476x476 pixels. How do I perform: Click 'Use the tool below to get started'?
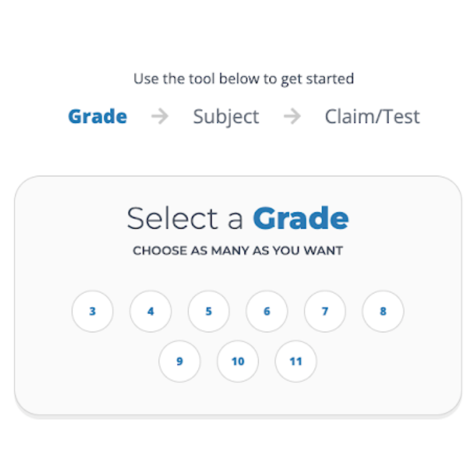point(244,78)
